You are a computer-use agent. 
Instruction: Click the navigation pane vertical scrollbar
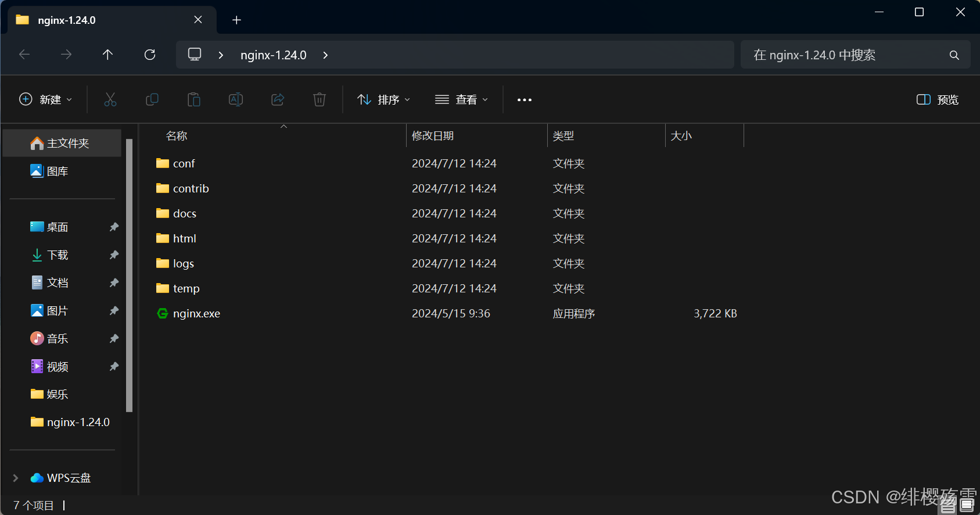click(x=130, y=273)
